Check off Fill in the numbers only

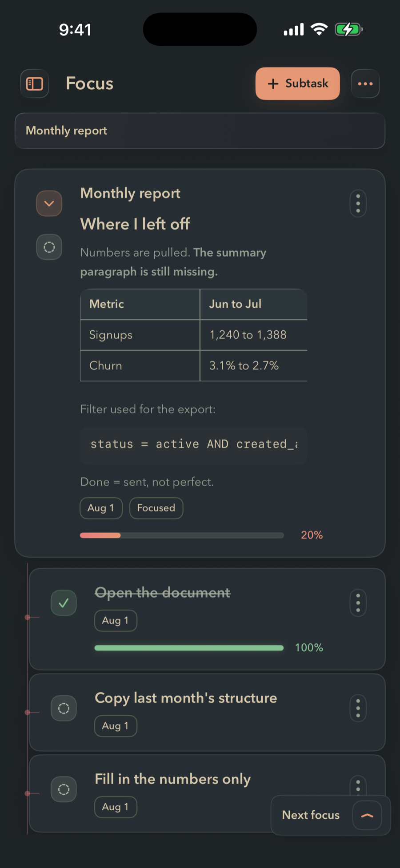pyautogui.click(x=64, y=789)
